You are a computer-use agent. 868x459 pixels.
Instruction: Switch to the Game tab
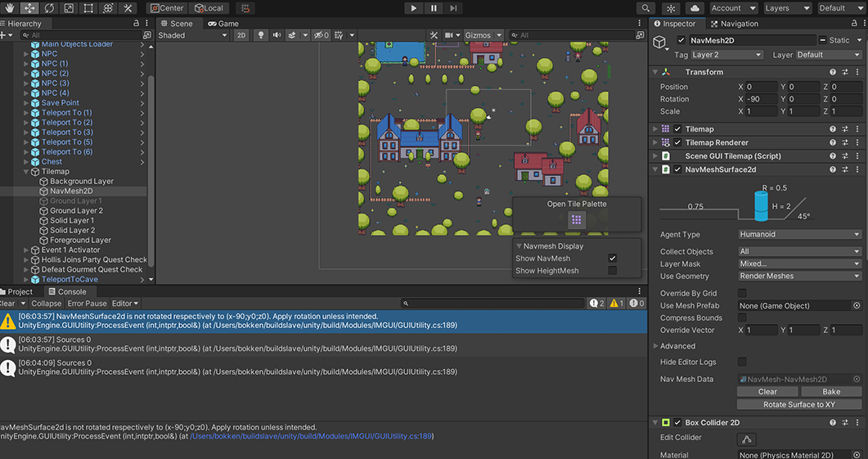tap(223, 24)
